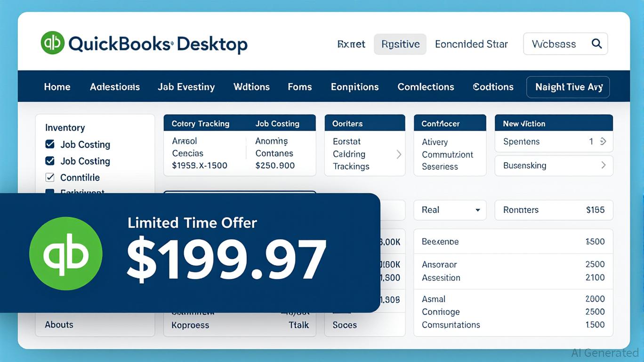644x362 pixels.
Task: Select the Abouts sidebar item
Action: (59, 325)
